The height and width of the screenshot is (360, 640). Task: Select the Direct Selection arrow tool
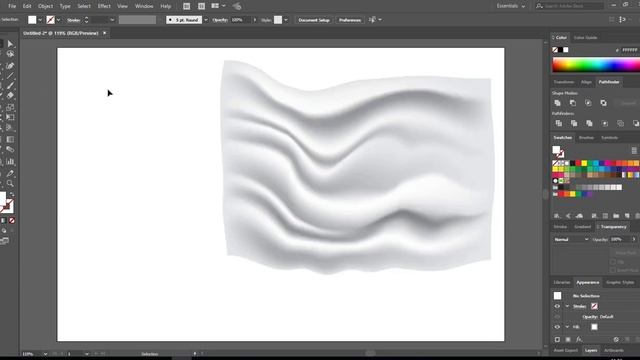[x=10, y=44]
